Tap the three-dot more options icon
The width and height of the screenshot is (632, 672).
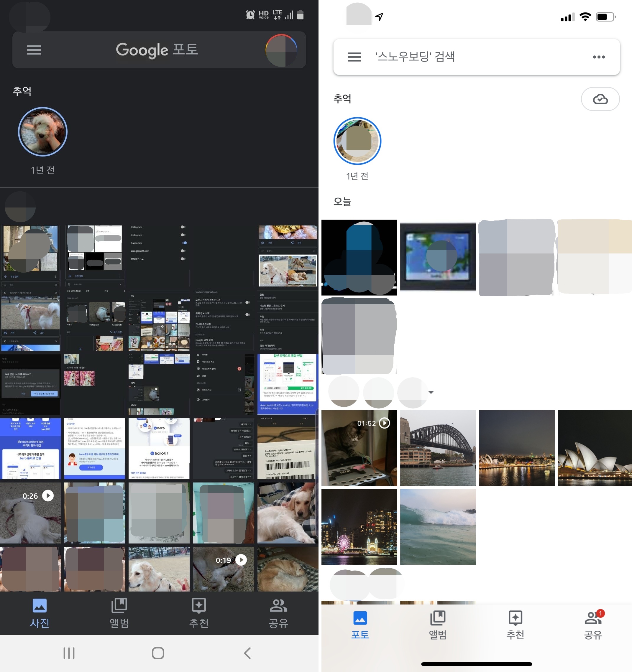(598, 57)
